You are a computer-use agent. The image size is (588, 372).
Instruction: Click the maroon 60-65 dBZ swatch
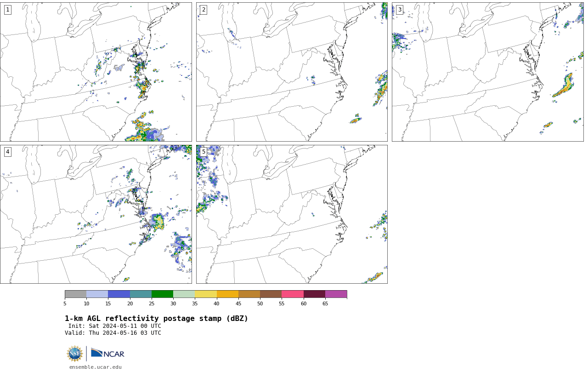pyautogui.click(x=314, y=294)
